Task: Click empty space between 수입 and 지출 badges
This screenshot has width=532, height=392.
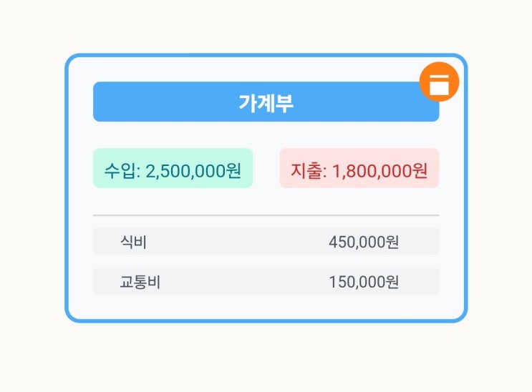Action: pos(266,168)
